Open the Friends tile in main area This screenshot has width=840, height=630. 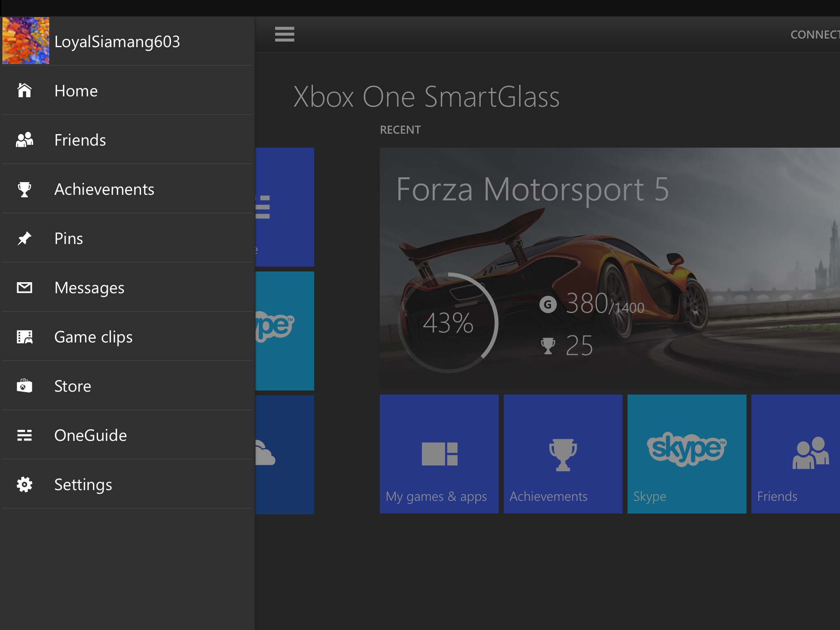point(796,454)
